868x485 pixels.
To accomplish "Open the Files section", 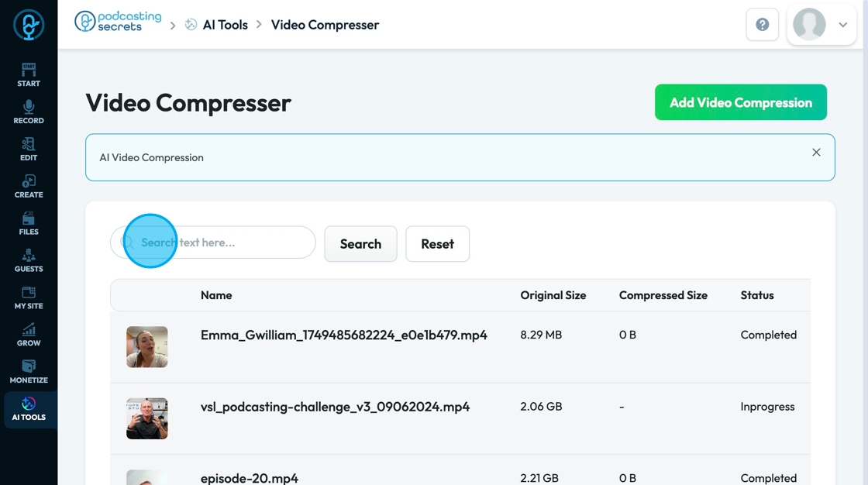I will (x=29, y=223).
